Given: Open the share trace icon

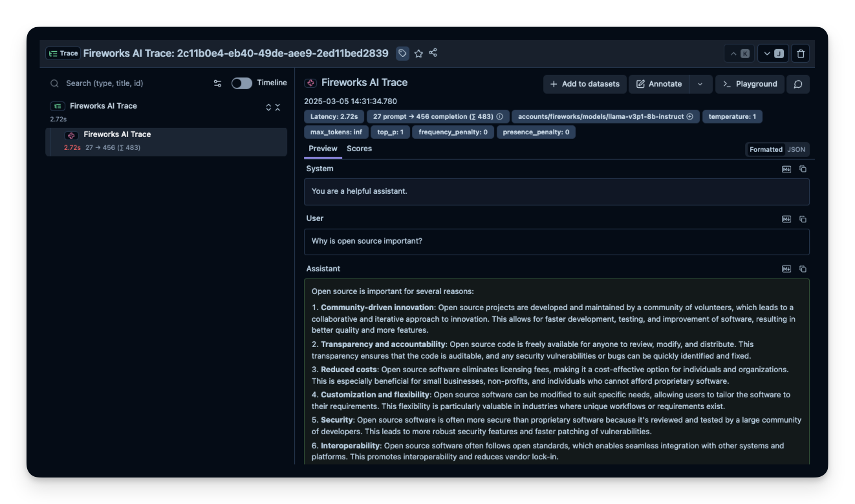Looking at the screenshot, I should click(433, 53).
